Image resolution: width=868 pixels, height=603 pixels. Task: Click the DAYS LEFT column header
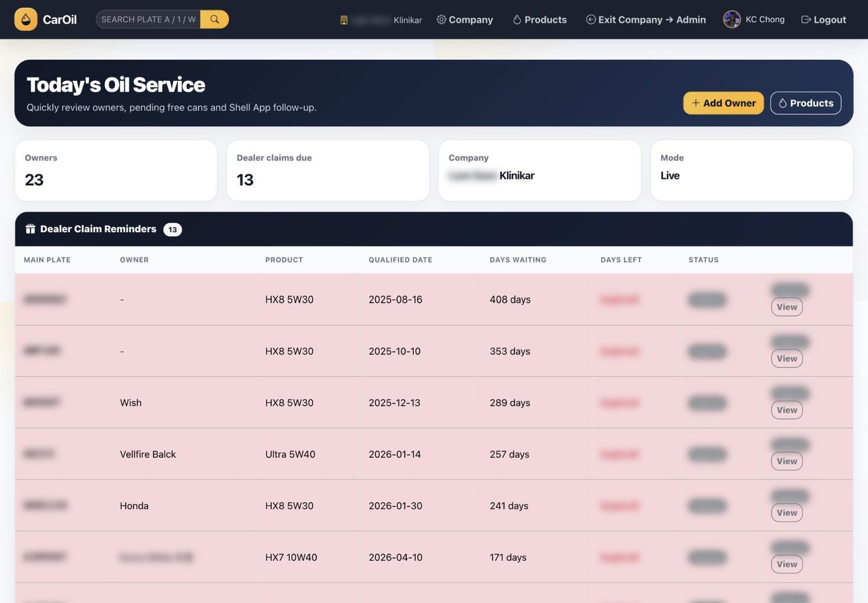pyautogui.click(x=621, y=260)
